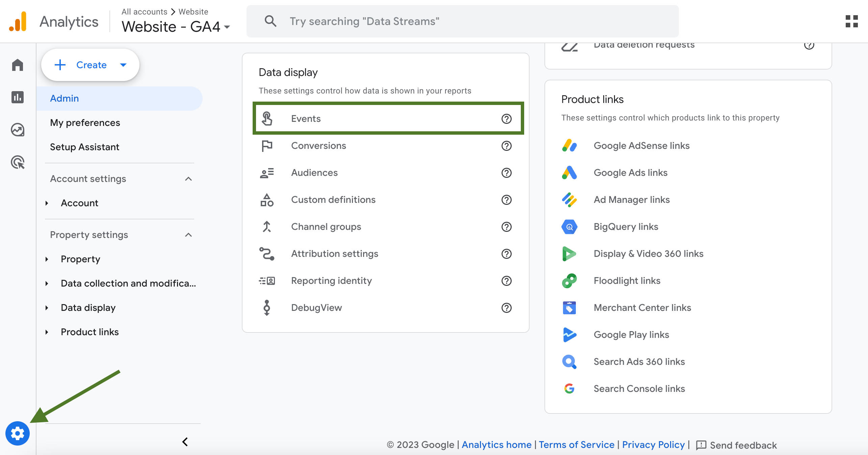
Task: Collapse the side navigation panel
Action: (185, 442)
